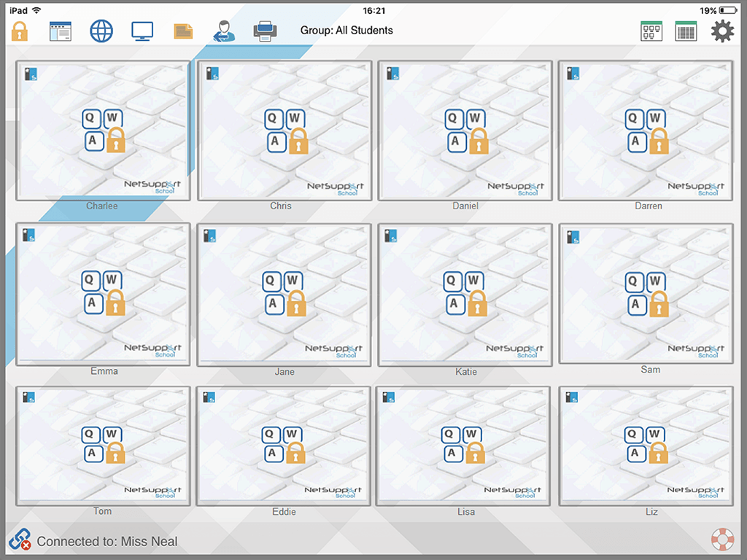Click the blue monitor screen icon
The image size is (747, 560).
click(x=142, y=31)
